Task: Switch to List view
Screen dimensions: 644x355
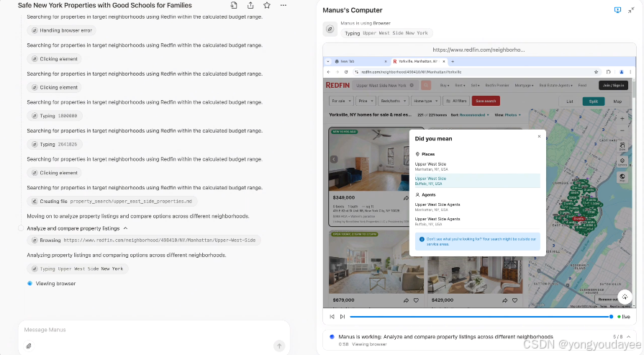Action: point(570,101)
